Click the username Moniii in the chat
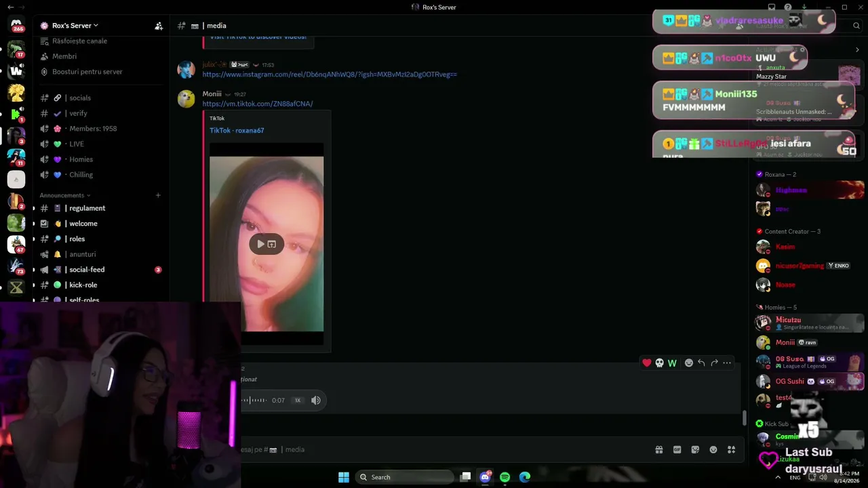This screenshot has height=488, width=868. (x=212, y=94)
